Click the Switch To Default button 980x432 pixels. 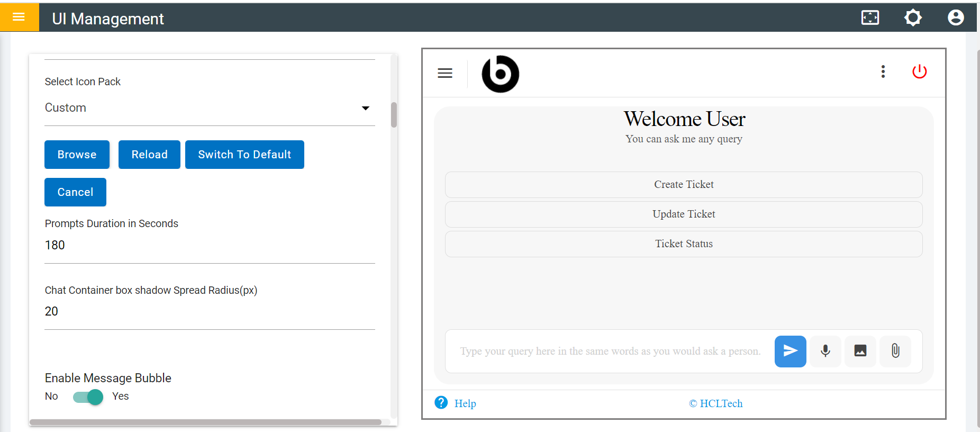coord(244,155)
